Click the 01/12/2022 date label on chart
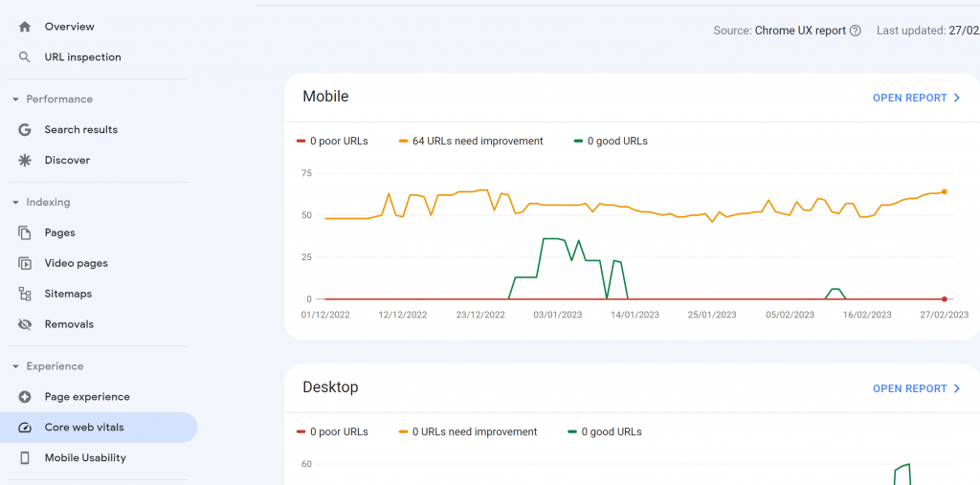Viewport: 980px width, 485px height. pyautogui.click(x=325, y=315)
